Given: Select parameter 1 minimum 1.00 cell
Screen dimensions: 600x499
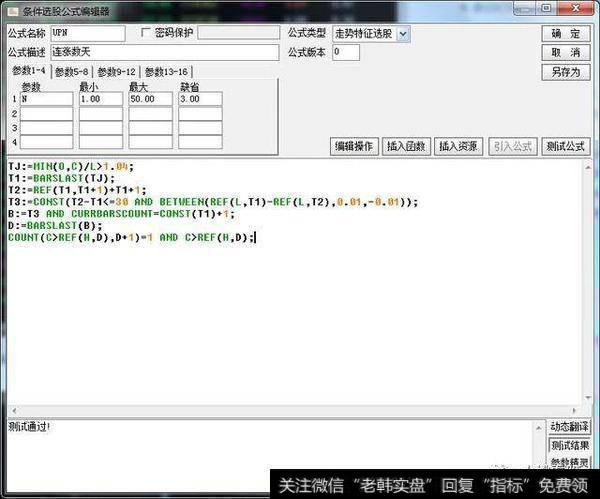Looking at the screenshot, I should (x=101, y=99).
